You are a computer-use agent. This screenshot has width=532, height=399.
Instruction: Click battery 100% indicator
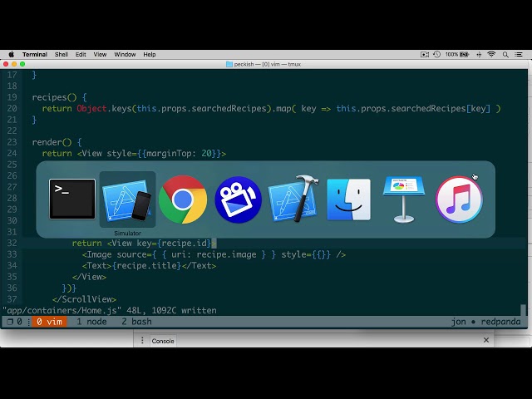click(x=456, y=54)
